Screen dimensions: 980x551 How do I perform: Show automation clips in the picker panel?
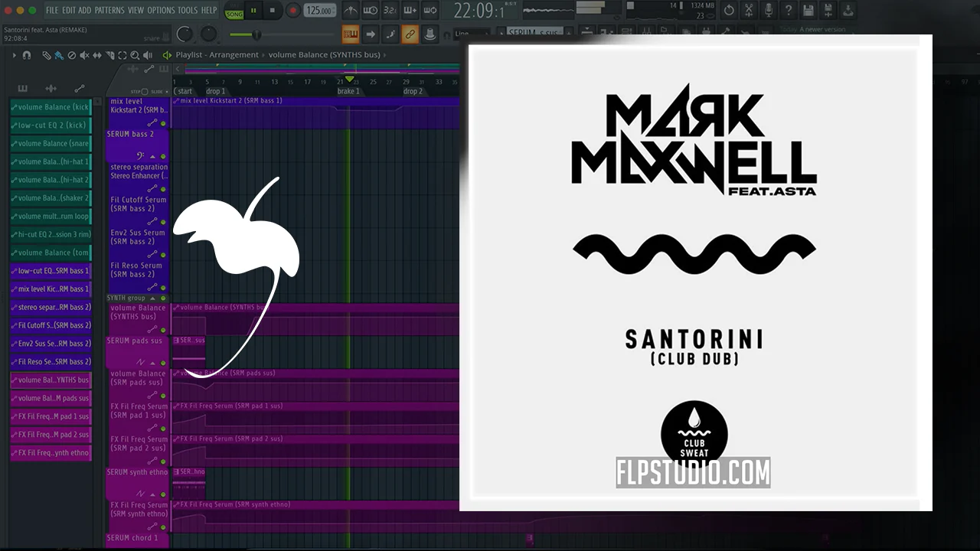tap(79, 89)
